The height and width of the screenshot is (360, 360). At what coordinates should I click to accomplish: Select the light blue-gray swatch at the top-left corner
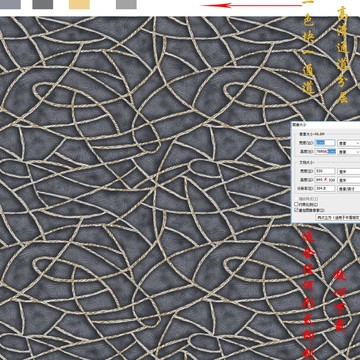click(10, 4)
